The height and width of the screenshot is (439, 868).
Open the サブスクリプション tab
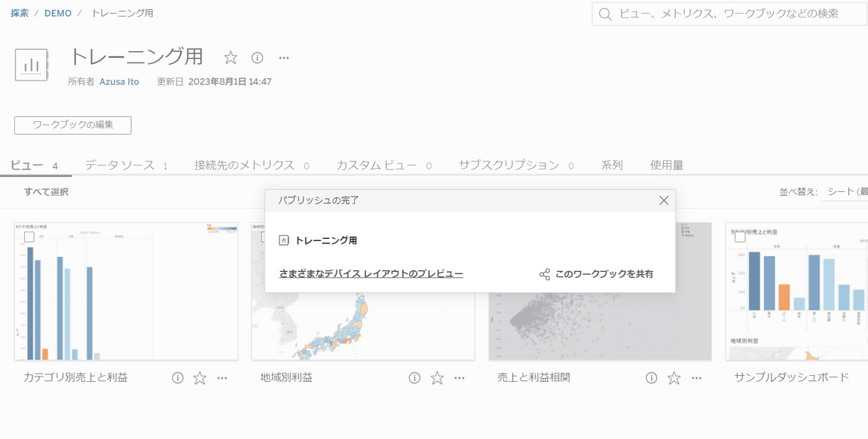point(516,166)
